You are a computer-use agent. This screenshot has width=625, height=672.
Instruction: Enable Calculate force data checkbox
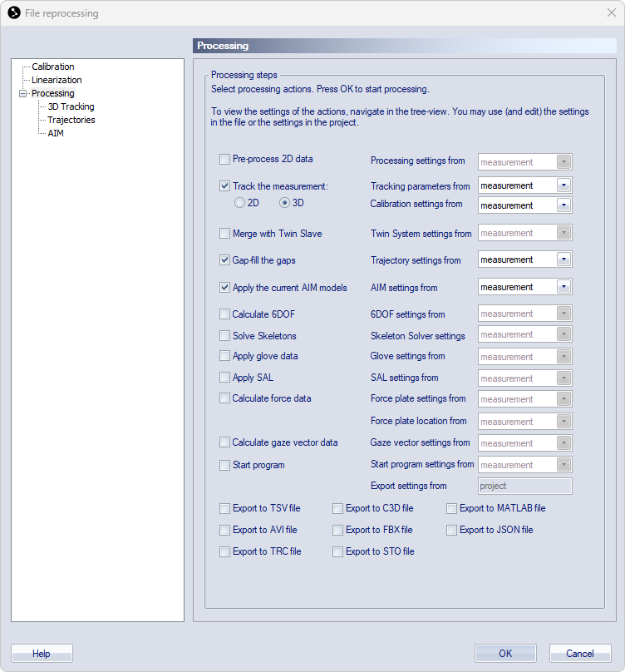(224, 398)
